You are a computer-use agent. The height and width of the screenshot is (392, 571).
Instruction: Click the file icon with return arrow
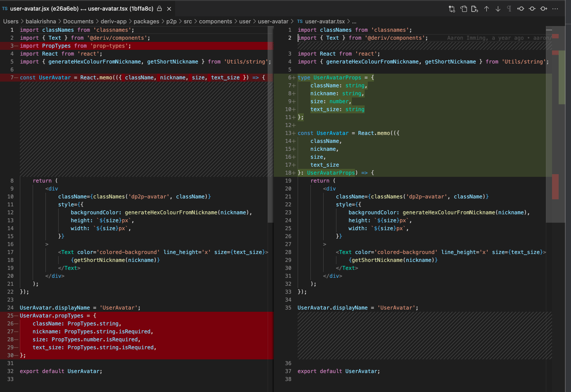coord(475,9)
